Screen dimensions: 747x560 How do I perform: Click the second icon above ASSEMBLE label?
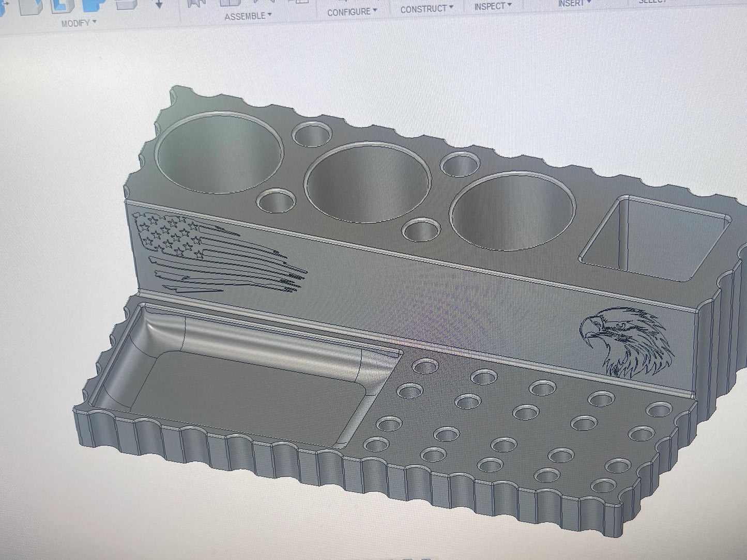230,2
